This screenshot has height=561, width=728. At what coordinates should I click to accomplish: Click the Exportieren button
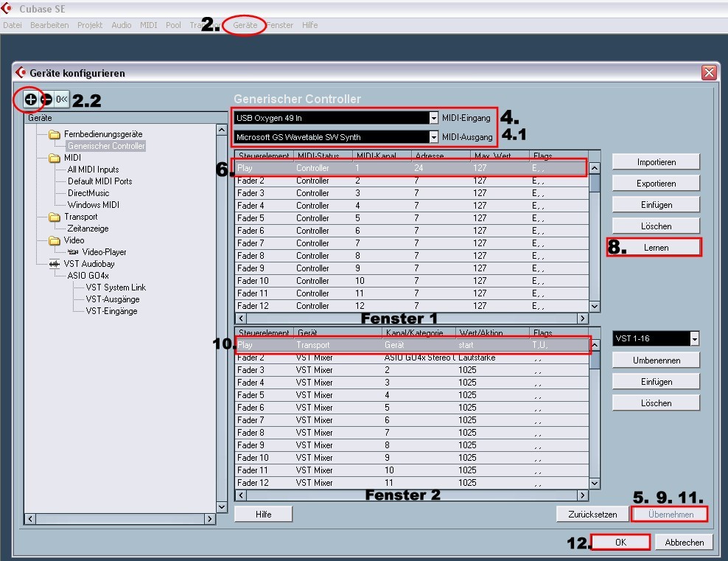point(656,184)
